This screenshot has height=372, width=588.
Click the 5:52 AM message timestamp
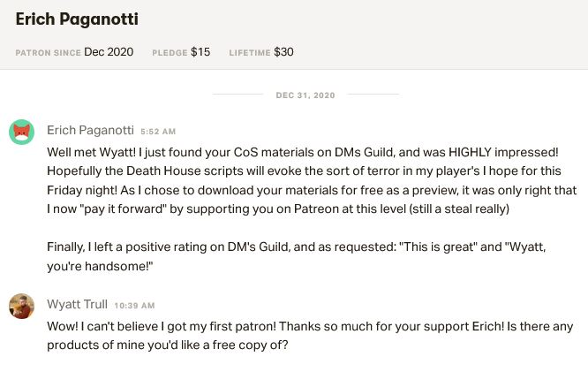click(158, 132)
